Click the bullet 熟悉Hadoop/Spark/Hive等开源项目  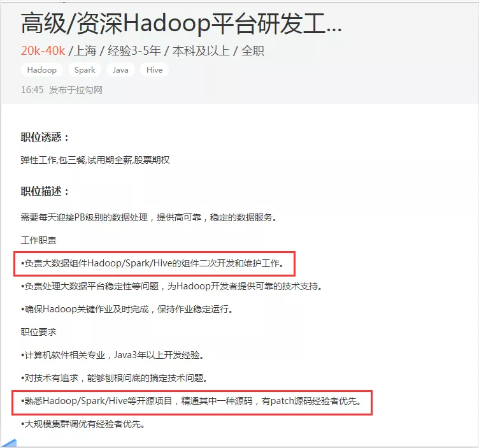pyautogui.click(x=191, y=401)
